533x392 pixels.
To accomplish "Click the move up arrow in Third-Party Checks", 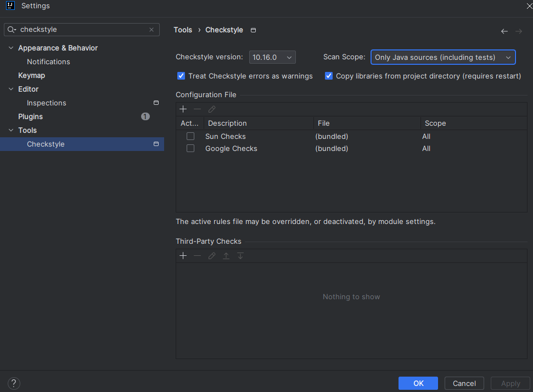I will pyautogui.click(x=226, y=256).
